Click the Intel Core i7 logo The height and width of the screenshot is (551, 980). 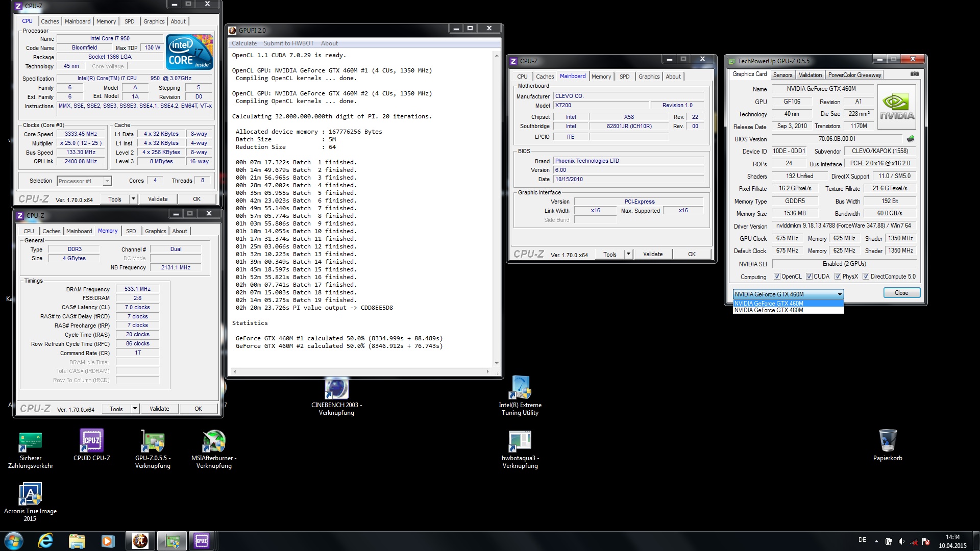coord(190,53)
